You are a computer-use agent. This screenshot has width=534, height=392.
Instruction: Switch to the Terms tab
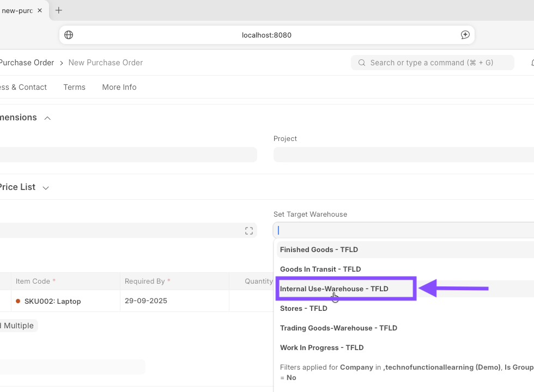pyautogui.click(x=74, y=87)
